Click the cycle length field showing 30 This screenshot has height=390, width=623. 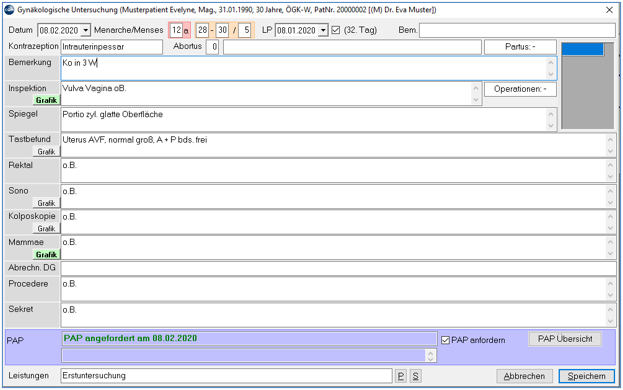pyautogui.click(x=222, y=30)
